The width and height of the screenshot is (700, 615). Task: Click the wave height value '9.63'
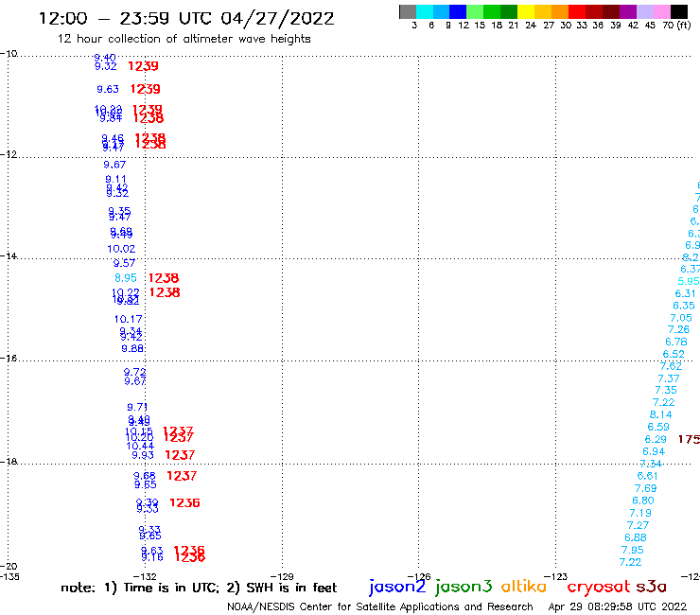pyautogui.click(x=108, y=89)
